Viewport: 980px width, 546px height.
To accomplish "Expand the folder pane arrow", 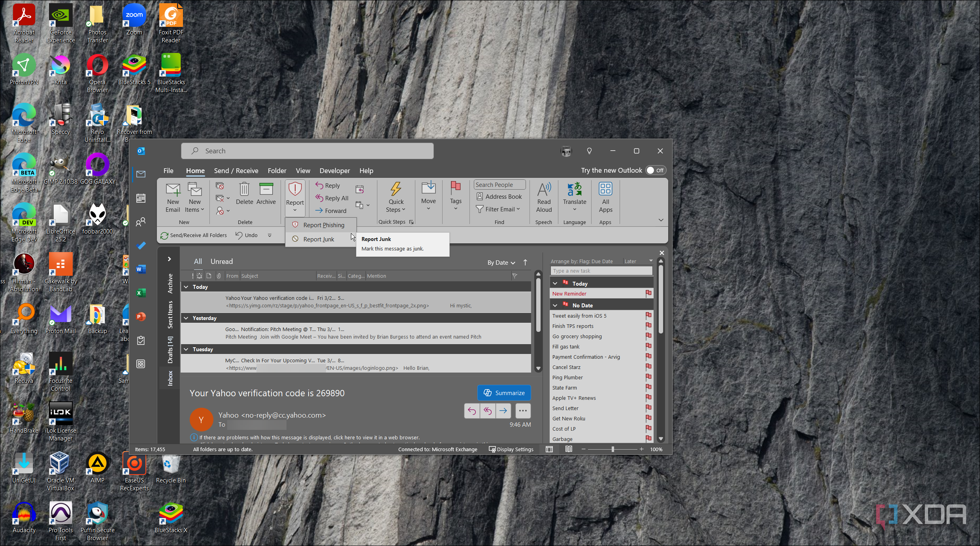I will (170, 259).
